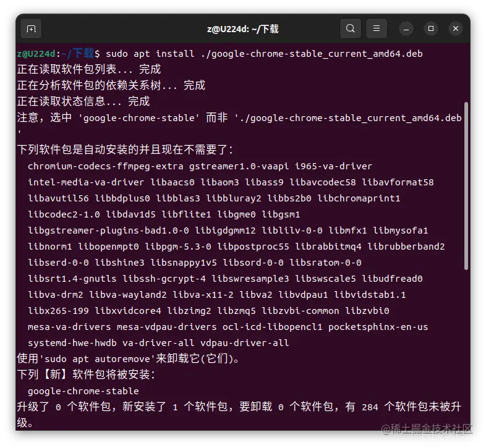Viewport: 486px width, 448px height.
Task: Click the line '正在读取软件包列表... 完成'
Action: pyautogui.click(x=89, y=69)
